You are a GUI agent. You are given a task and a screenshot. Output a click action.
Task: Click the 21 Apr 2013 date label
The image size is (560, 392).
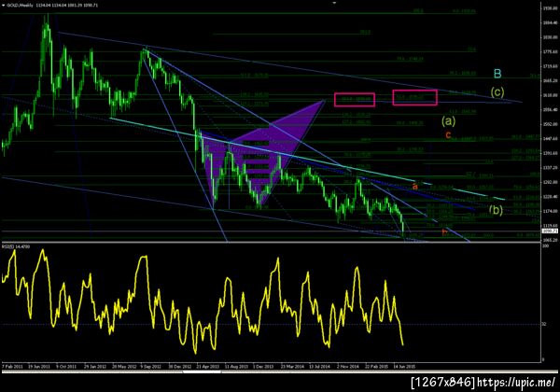[x=207, y=366]
